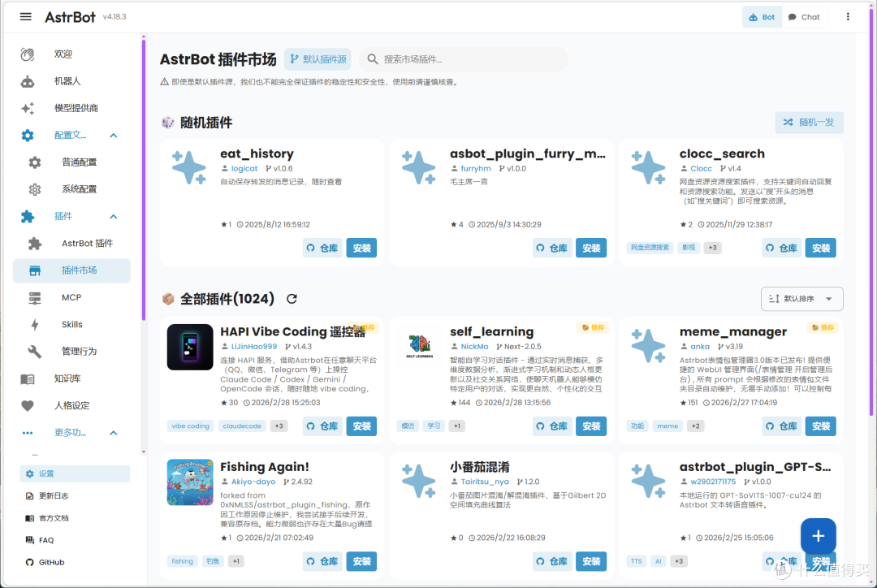Select 插件市场 in the sidebar
This screenshot has width=877, height=588.
coord(71,270)
